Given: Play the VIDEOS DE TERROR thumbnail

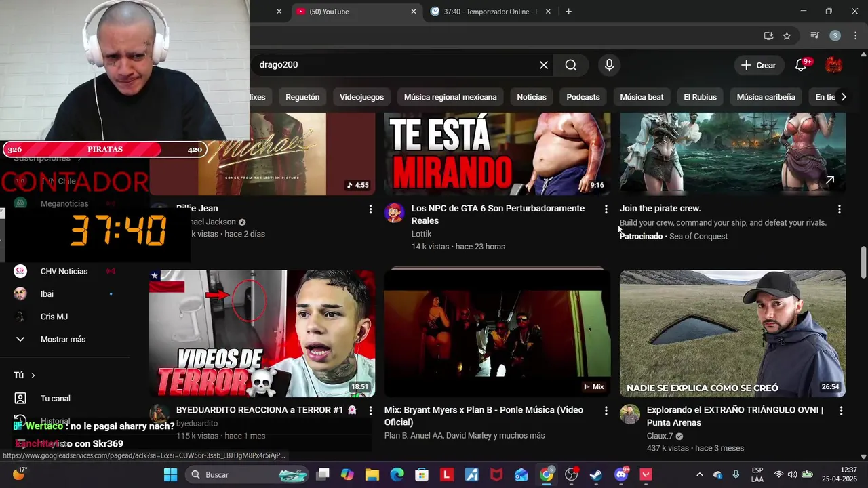Looking at the screenshot, I should [262, 333].
